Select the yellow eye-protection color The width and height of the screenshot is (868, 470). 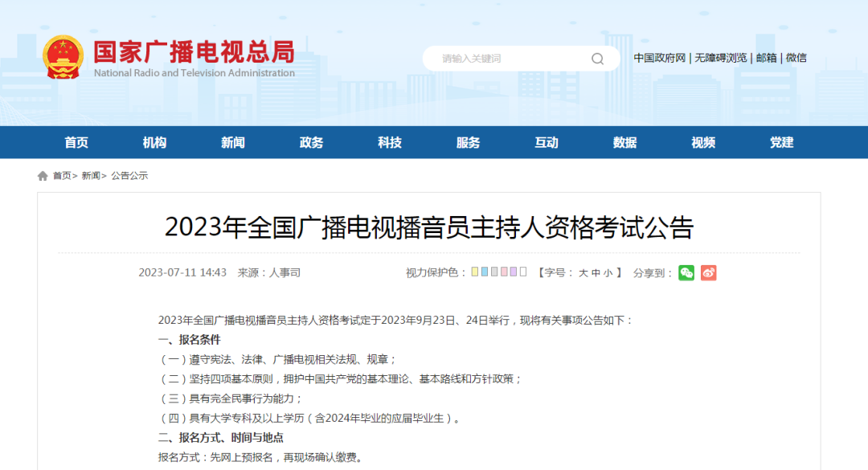click(475, 272)
